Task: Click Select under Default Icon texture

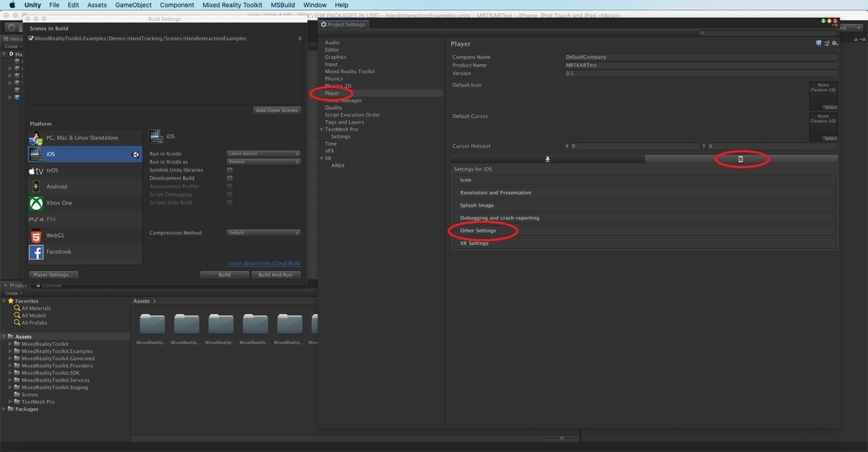Action: click(830, 107)
